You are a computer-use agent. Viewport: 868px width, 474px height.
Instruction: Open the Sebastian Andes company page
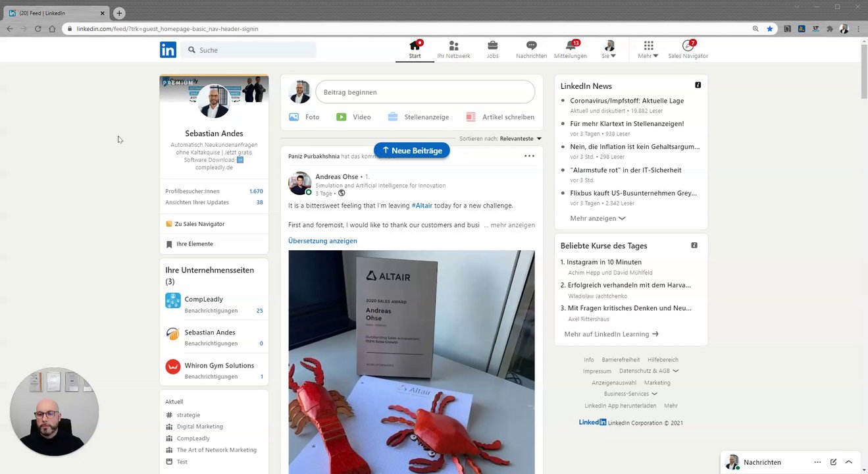tap(210, 332)
